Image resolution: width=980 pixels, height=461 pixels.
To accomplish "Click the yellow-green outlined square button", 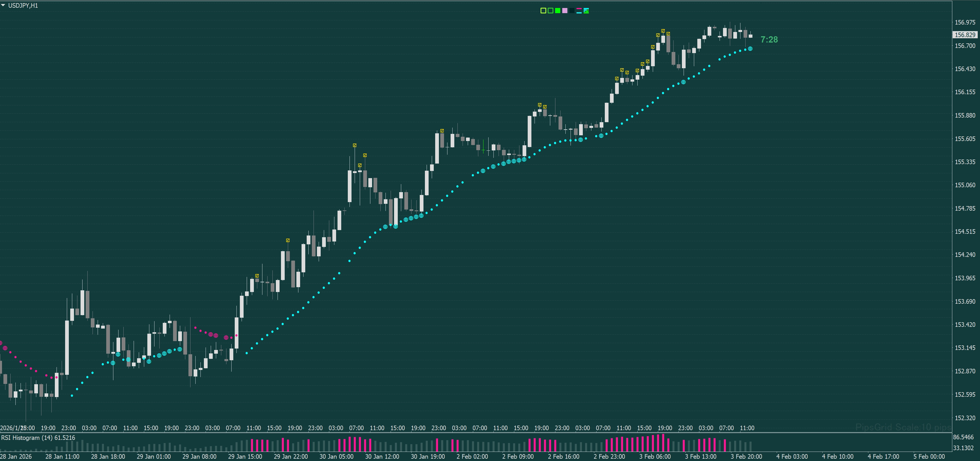I will coord(543,11).
